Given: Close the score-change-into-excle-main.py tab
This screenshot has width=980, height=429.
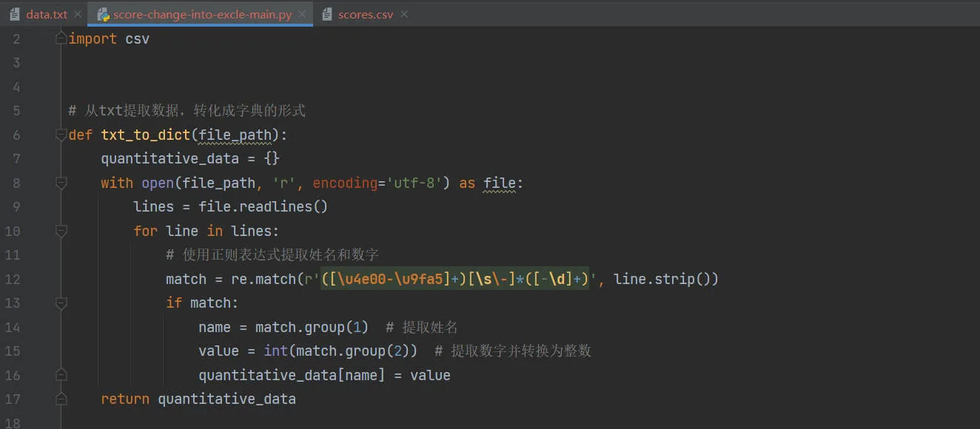Looking at the screenshot, I should (302, 15).
